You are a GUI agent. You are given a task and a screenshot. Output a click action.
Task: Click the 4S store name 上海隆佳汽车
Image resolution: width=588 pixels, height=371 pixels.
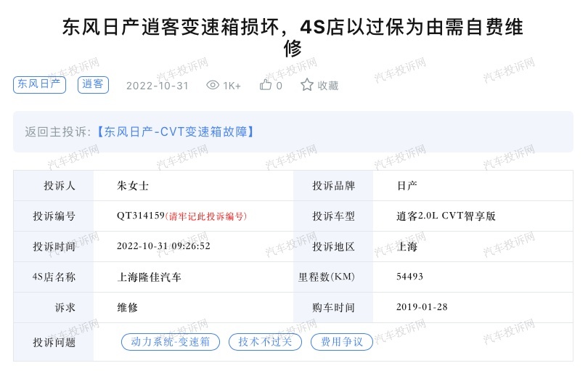point(149,277)
